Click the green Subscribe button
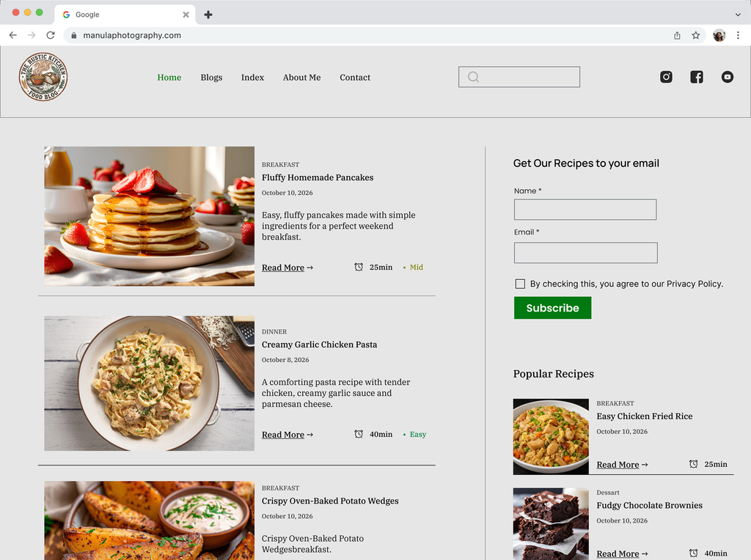The width and height of the screenshot is (751, 560). 552,308
